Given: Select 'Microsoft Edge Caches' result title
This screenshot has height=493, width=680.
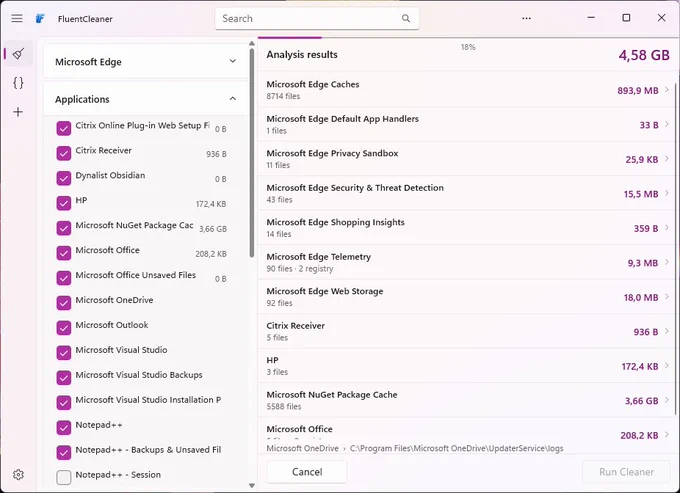Looking at the screenshot, I should pyautogui.click(x=313, y=84).
